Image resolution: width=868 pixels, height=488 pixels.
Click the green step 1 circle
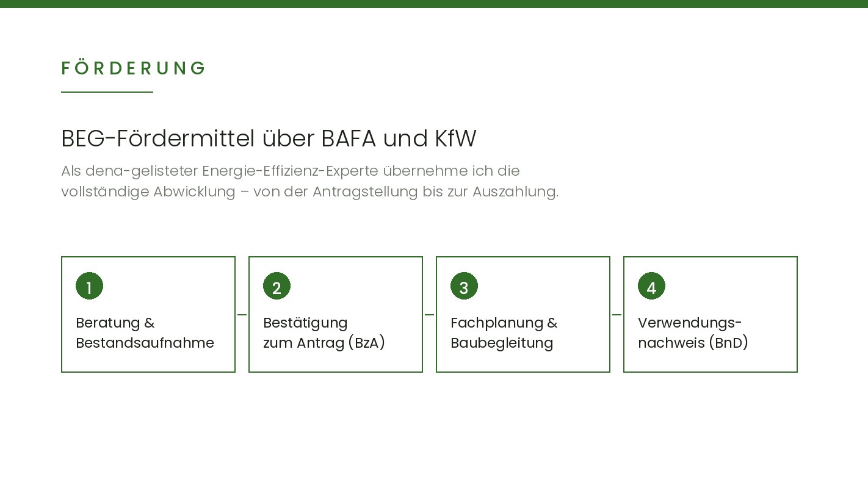89,286
